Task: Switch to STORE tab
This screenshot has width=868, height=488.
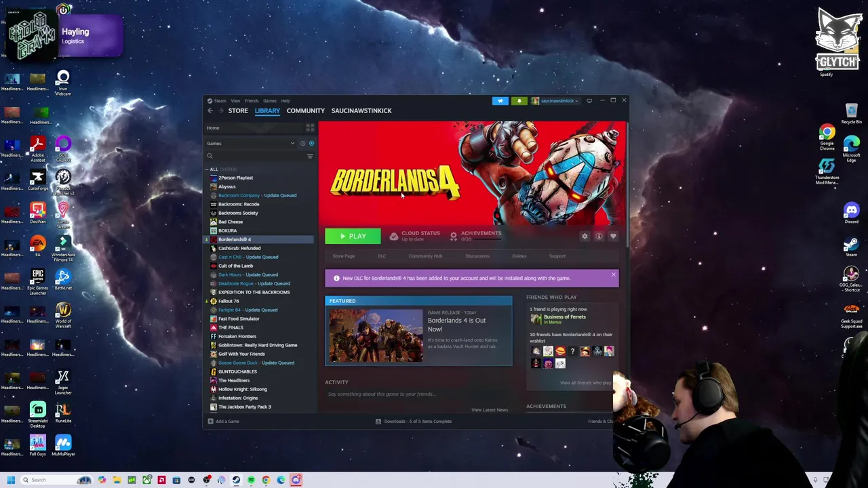Action: pyautogui.click(x=238, y=110)
